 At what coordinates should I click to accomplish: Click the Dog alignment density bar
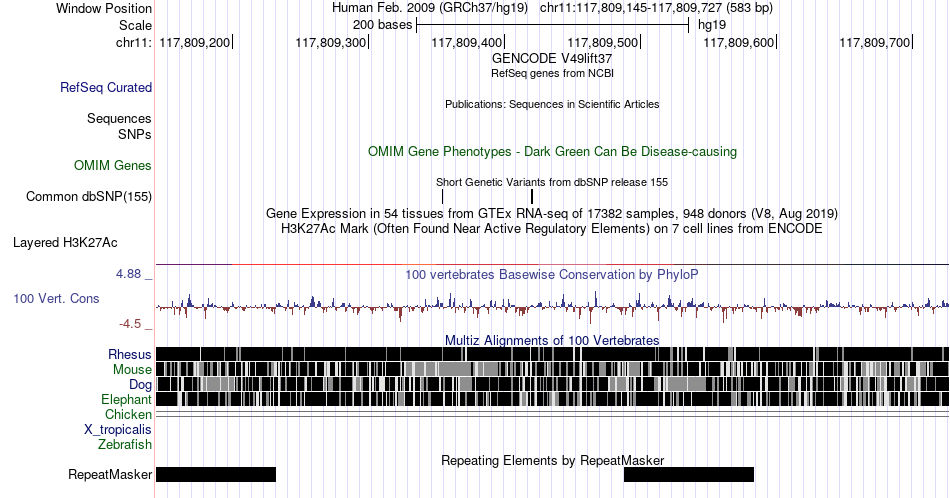[x=552, y=384]
